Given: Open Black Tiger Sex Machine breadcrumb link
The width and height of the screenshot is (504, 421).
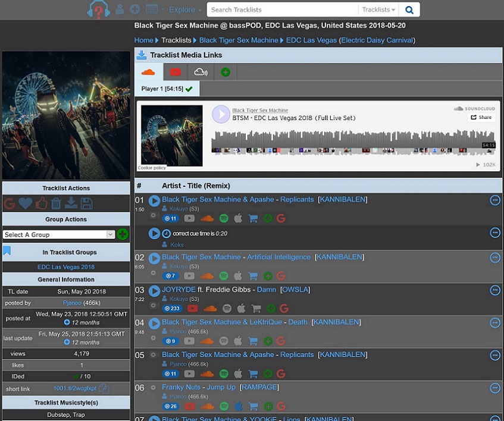Looking at the screenshot, I should coord(239,40).
